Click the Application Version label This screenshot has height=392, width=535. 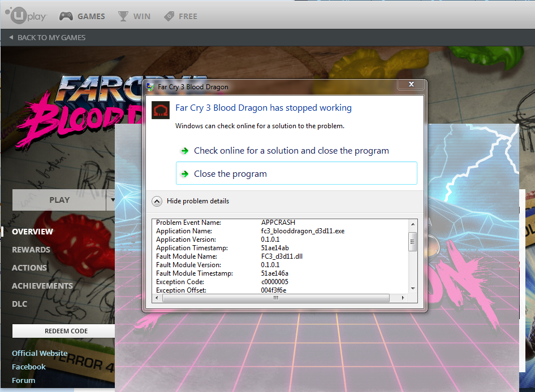click(x=186, y=239)
